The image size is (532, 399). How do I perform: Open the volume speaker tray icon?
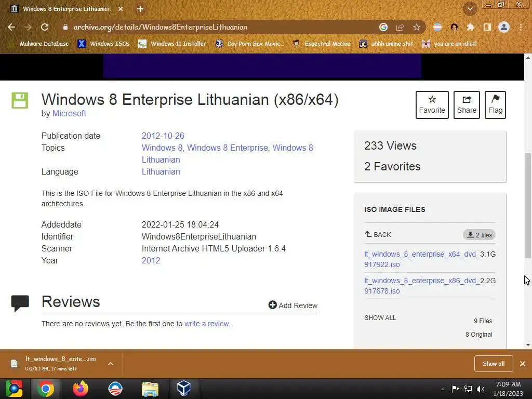481,389
